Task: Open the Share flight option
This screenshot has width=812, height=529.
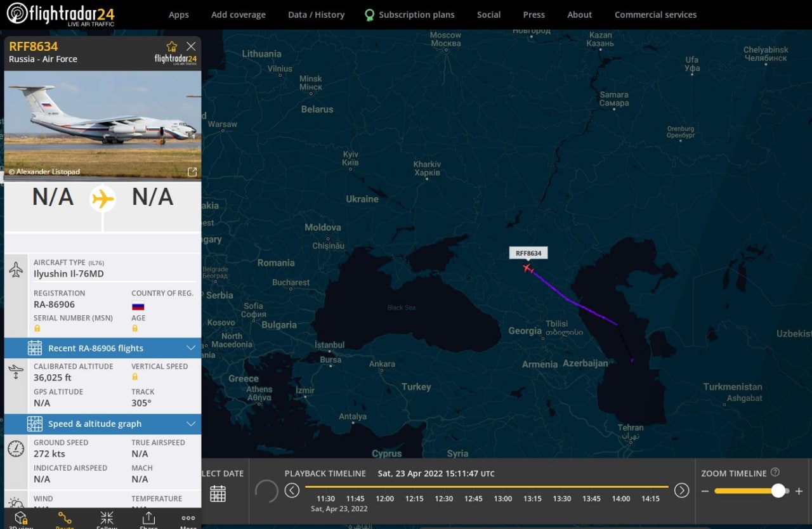Action: pyautogui.click(x=148, y=519)
